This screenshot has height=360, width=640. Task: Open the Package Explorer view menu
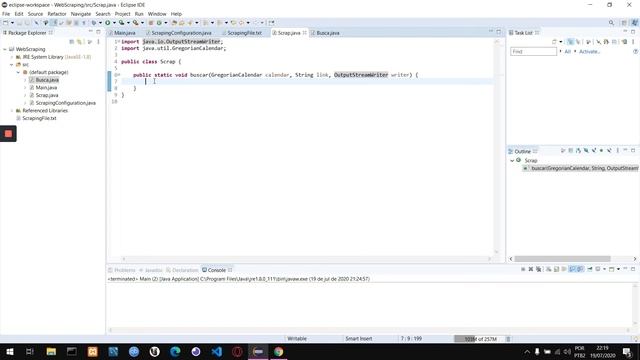98,42
